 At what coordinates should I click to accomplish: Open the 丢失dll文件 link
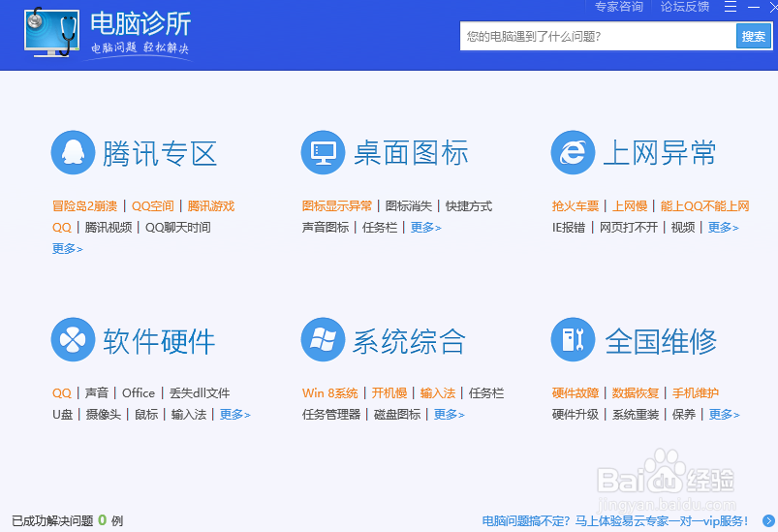tap(200, 393)
